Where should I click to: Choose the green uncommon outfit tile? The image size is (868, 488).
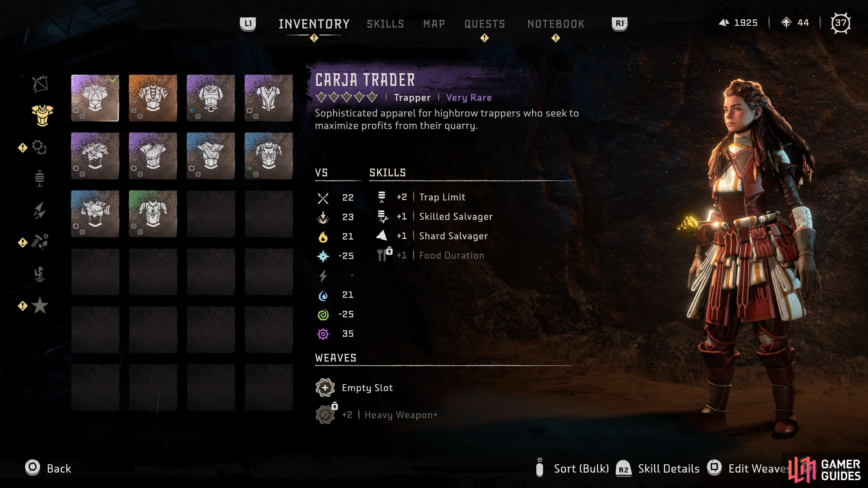(x=153, y=213)
